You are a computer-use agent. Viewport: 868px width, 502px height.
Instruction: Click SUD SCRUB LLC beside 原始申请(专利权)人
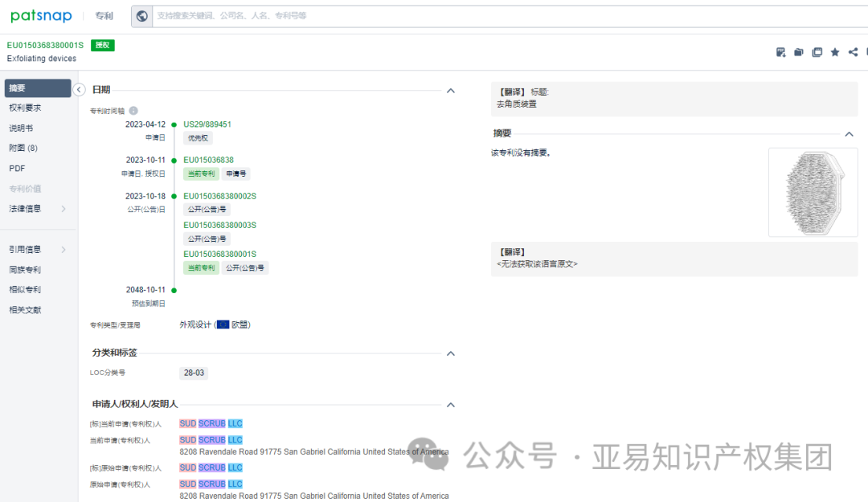[x=211, y=484]
